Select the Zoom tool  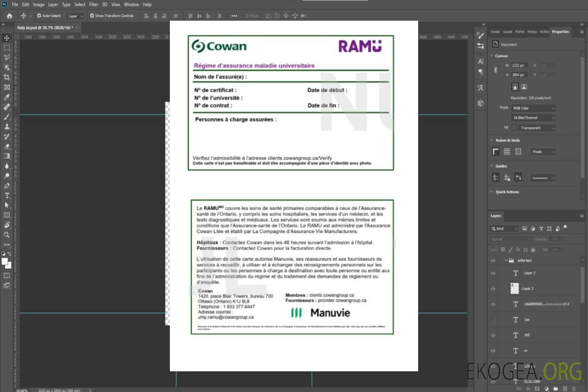(7, 235)
